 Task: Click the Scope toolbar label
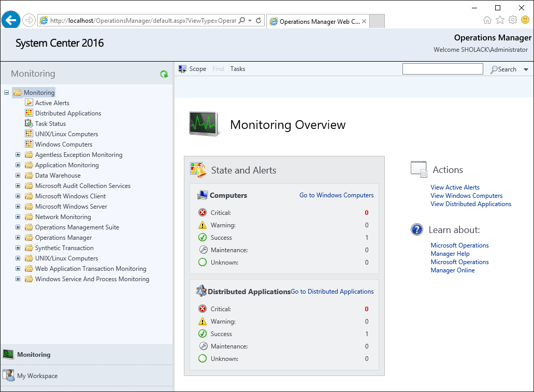(x=198, y=69)
